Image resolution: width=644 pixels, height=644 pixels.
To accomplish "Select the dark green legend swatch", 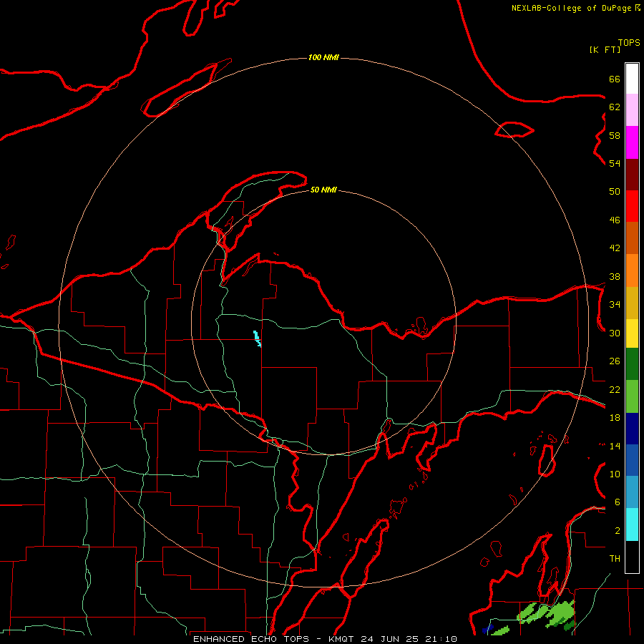I will (x=632, y=364).
